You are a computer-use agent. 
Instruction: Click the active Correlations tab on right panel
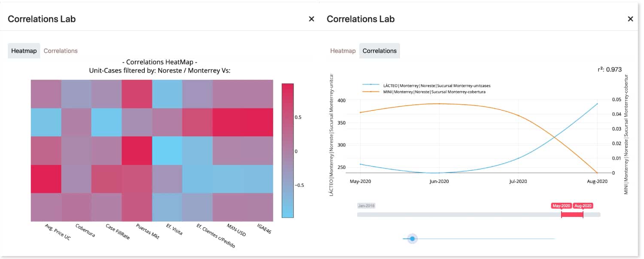pyautogui.click(x=380, y=50)
